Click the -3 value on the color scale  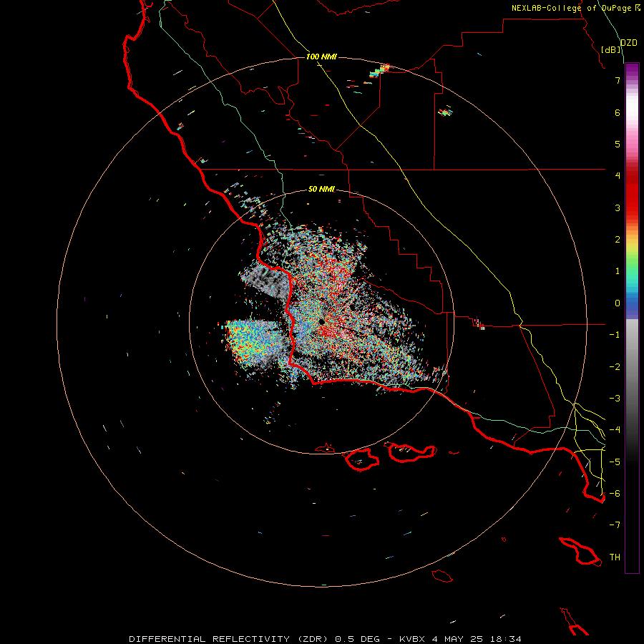pos(615,399)
